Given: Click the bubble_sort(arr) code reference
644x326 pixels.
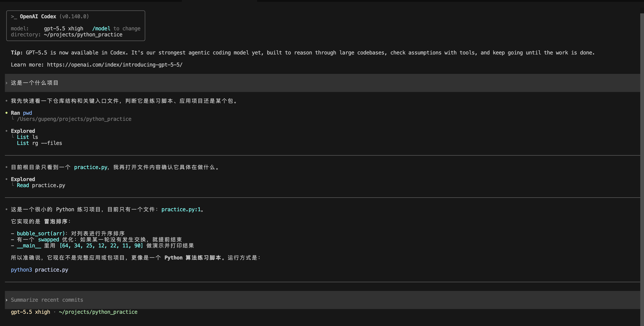Looking at the screenshot, I should [41, 233].
